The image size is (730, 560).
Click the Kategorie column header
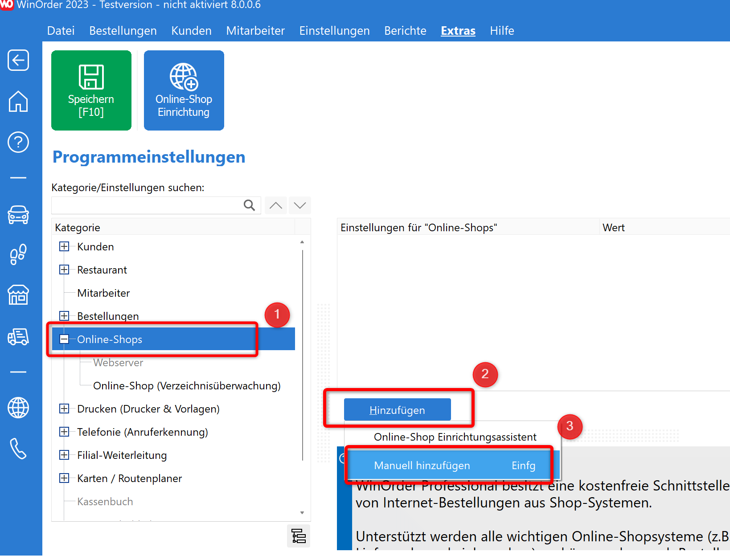point(173,227)
